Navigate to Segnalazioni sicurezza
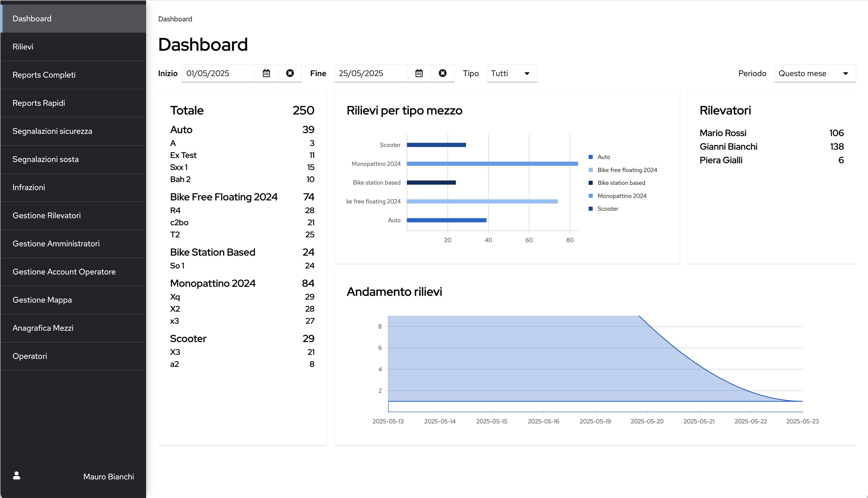 point(52,131)
